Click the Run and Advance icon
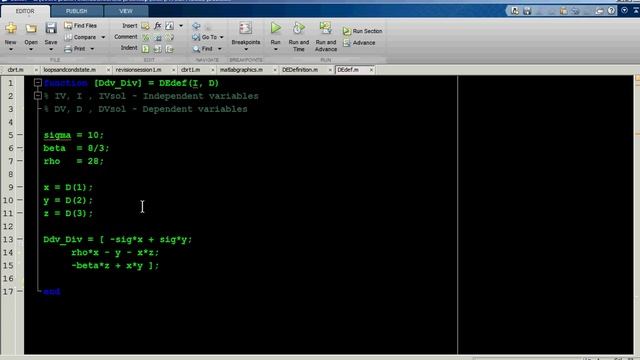Image resolution: width=640 pixels, height=360 pixels. (x=326, y=28)
